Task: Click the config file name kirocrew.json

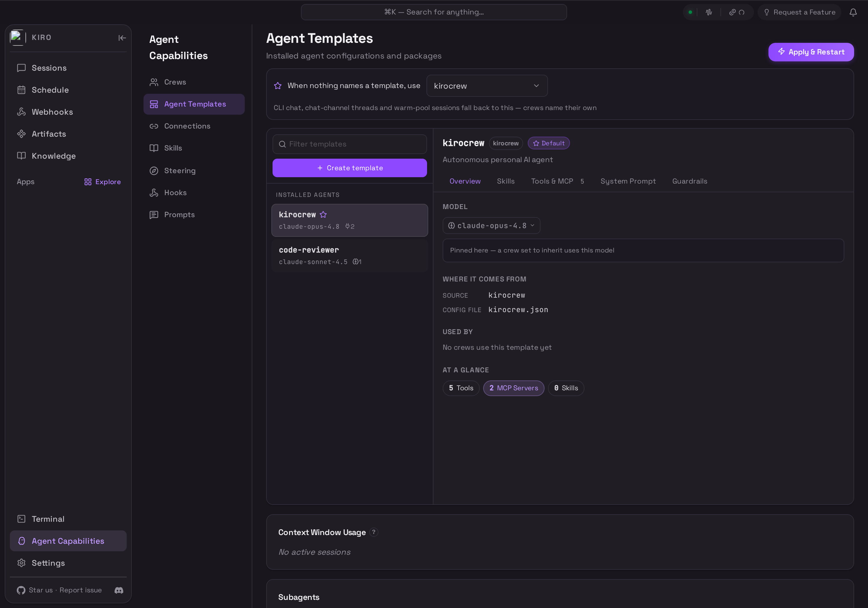Action: click(x=518, y=310)
